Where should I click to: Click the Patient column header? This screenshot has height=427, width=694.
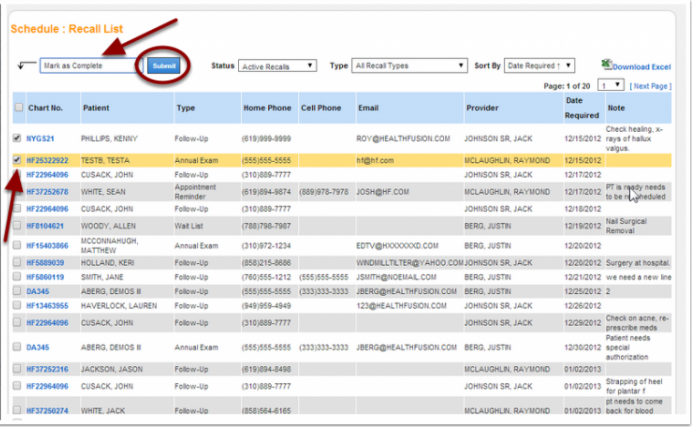tap(96, 107)
